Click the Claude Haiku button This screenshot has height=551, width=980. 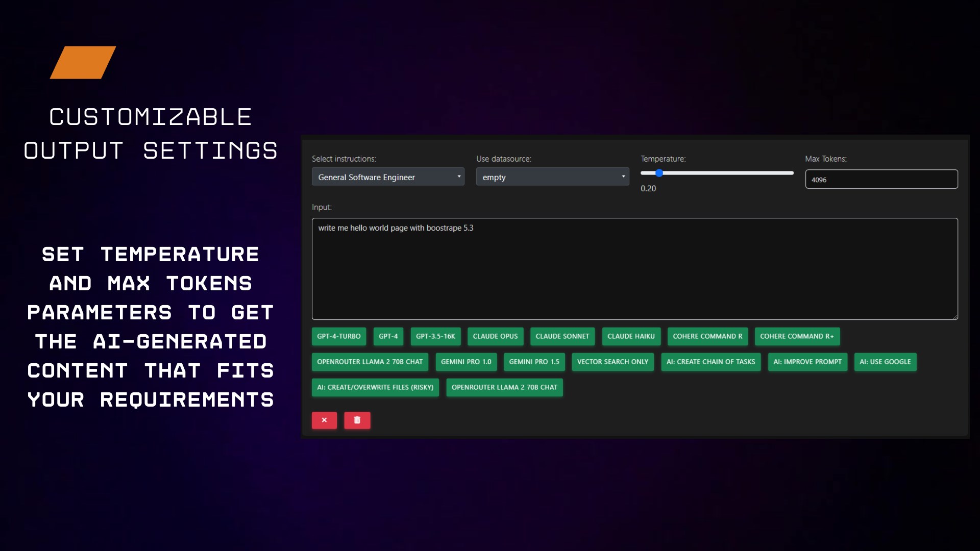tap(631, 336)
